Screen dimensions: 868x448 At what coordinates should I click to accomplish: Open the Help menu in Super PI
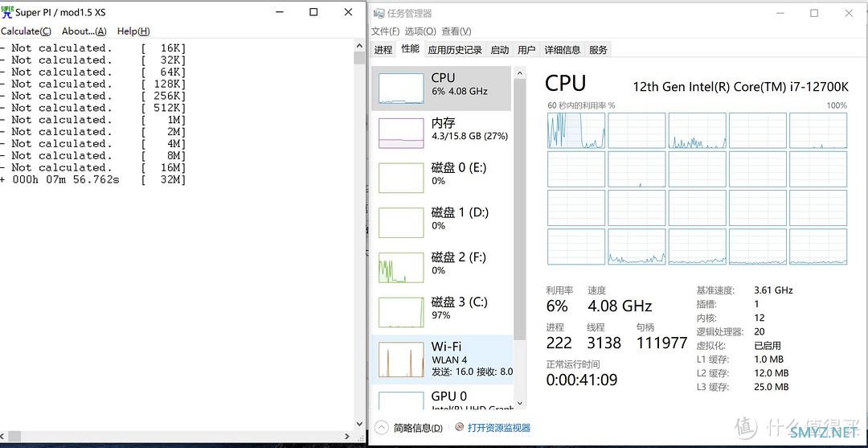point(133,31)
